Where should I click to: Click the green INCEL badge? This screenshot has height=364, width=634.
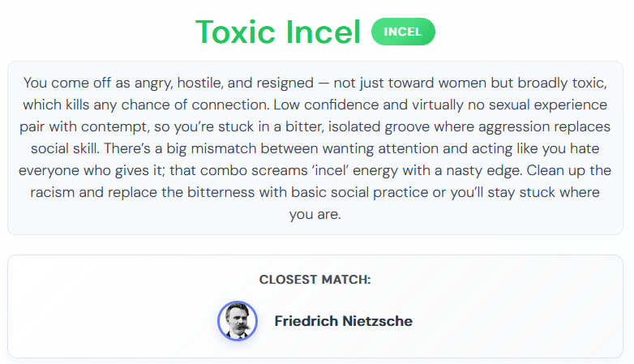coord(403,32)
